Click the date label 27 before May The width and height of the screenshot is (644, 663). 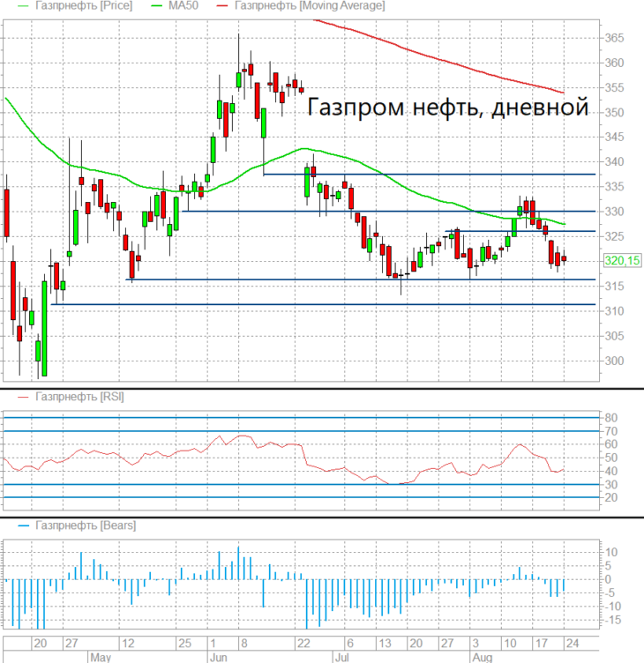click(71, 644)
